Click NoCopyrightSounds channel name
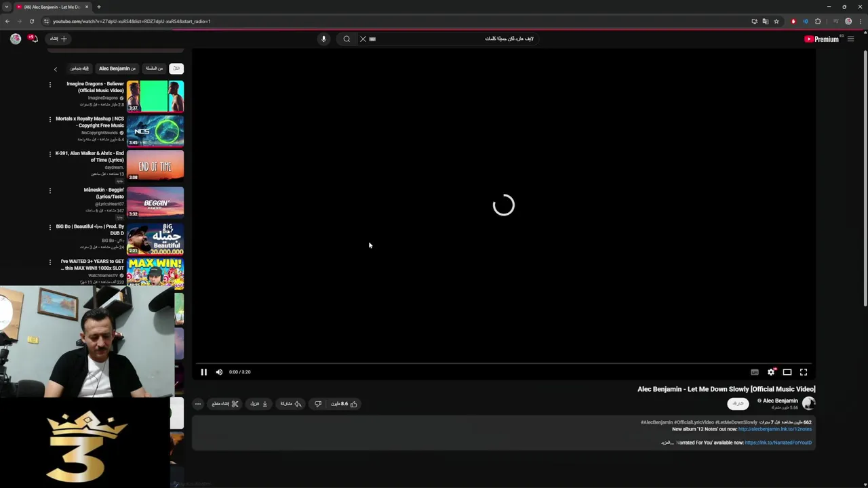 click(x=100, y=133)
